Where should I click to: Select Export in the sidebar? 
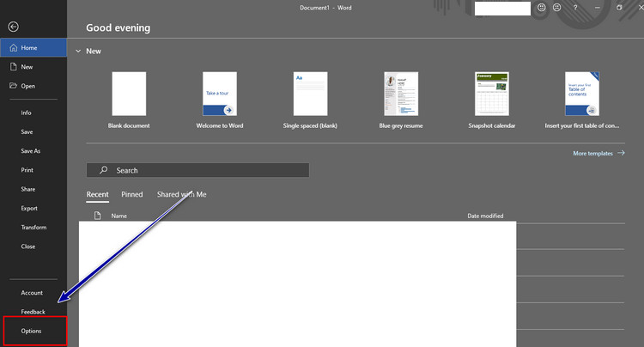(x=29, y=208)
